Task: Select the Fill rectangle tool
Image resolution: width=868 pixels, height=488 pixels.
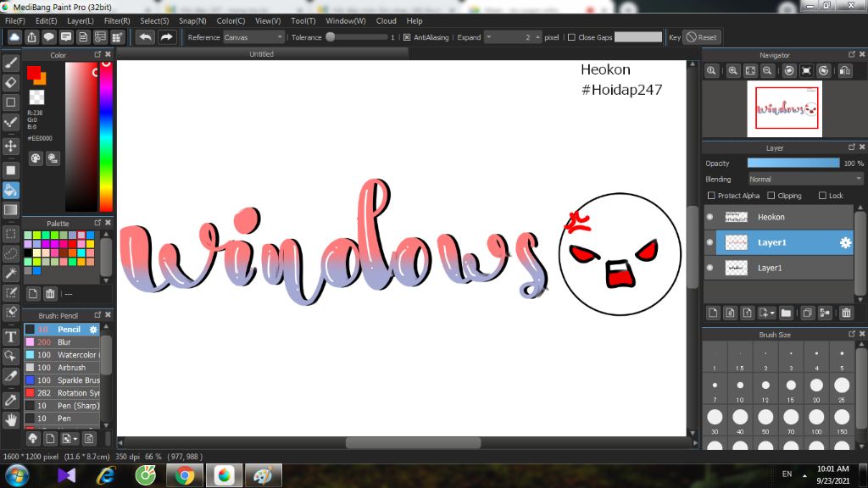Action: point(10,170)
